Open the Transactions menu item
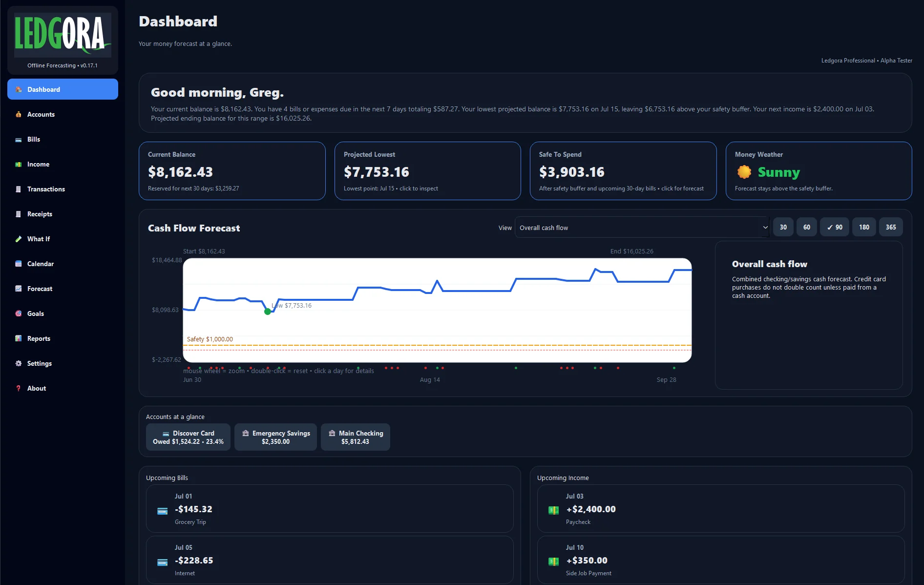The height and width of the screenshot is (585, 924). [x=63, y=189]
